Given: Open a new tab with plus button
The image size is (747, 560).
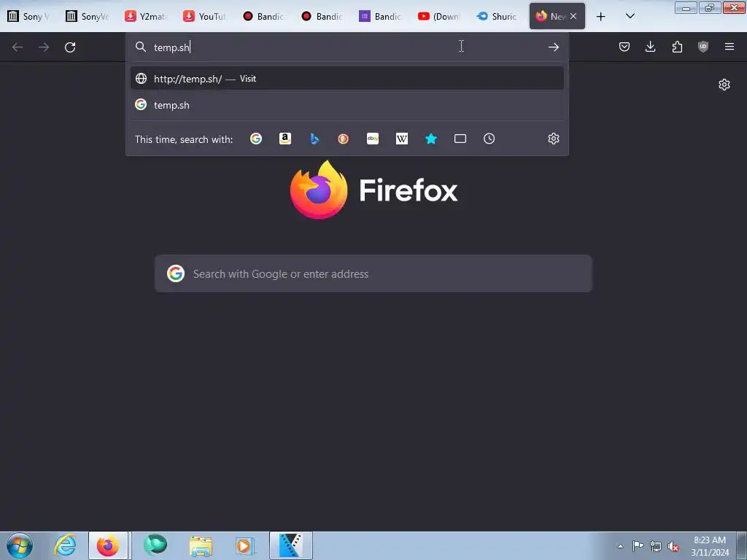Looking at the screenshot, I should 601,17.
